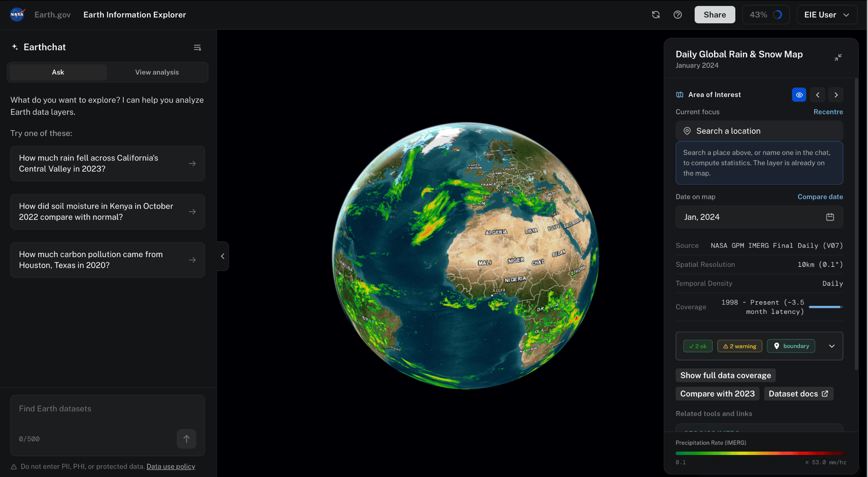Image resolution: width=868 pixels, height=477 pixels.
Task: Collapse the Daily Global Rain panel
Action: click(838, 57)
